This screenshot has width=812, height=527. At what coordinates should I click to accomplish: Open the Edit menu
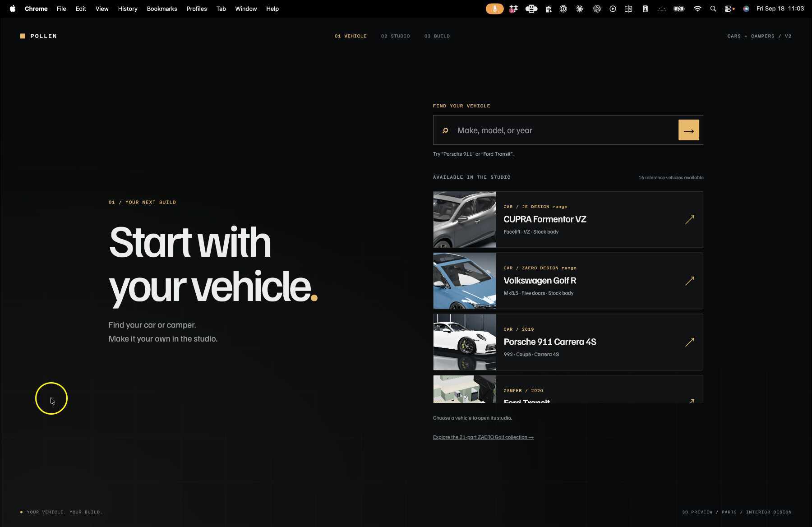click(x=81, y=9)
